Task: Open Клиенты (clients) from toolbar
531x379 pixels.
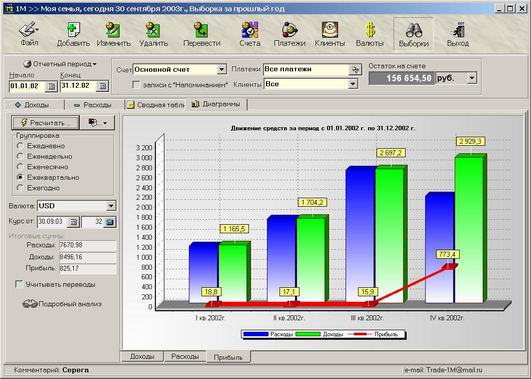Action: point(330,34)
